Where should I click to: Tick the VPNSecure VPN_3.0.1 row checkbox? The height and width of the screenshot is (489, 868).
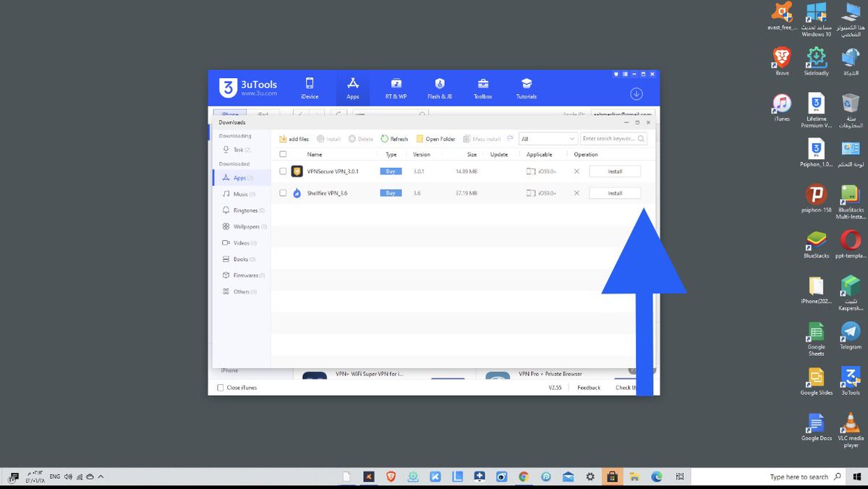(x=283, y=171)
